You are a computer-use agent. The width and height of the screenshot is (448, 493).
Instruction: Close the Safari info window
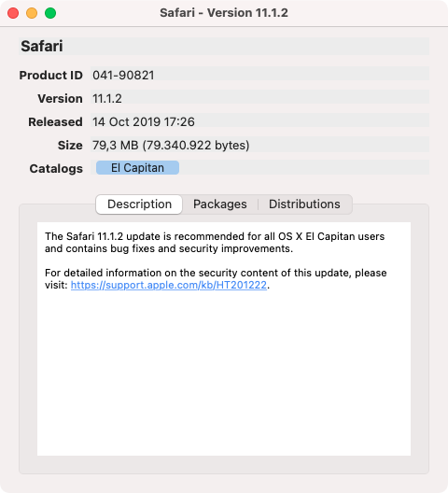(13, 13)
